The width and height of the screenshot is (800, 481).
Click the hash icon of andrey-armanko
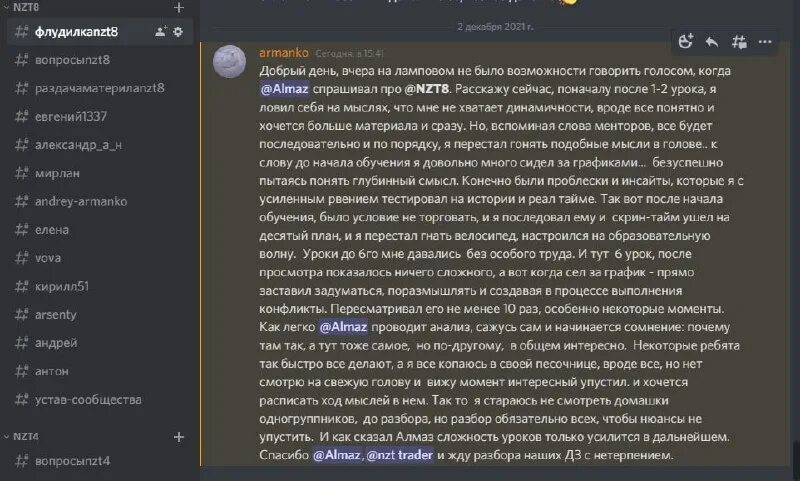pyautogui.click(x=21, y=201)
